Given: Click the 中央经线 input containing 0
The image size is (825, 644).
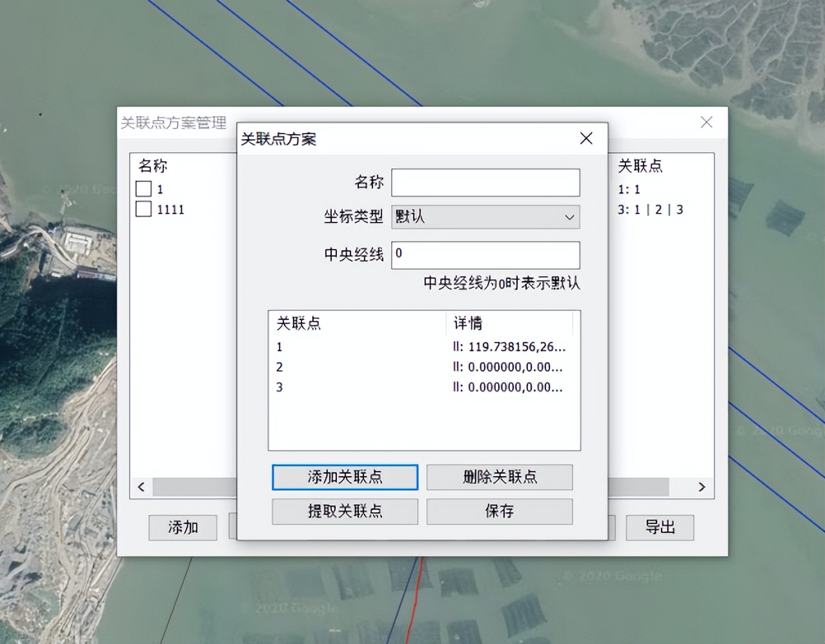Looking at the screenshot, I should (x=485, y=256).
